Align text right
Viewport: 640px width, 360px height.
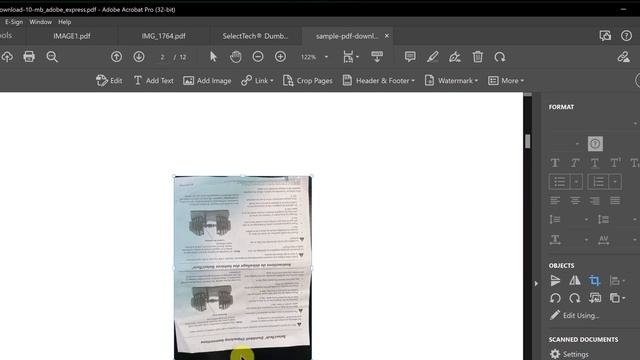(595, 200)
